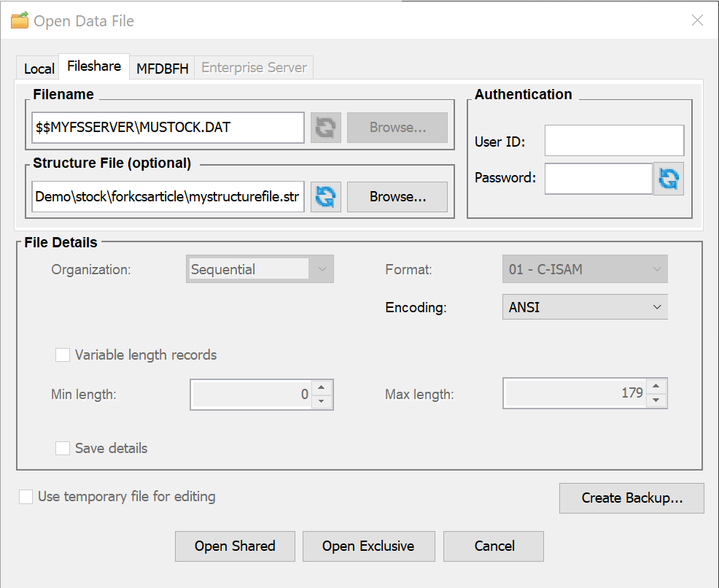Image resolution: width=719 pixels, height=588 pixels.
Task: Browse for a structure file
Action: [x=397, y=196]
